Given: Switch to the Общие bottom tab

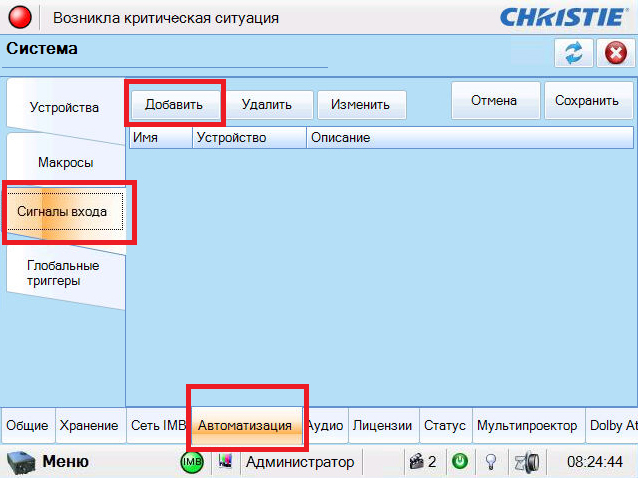Looking at the screenshot, I should click(x=27, y=426).
